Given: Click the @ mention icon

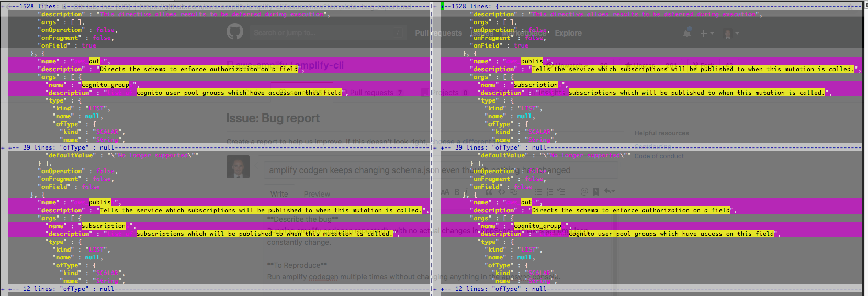Looking at the screenshot, I should pos(584,191).
